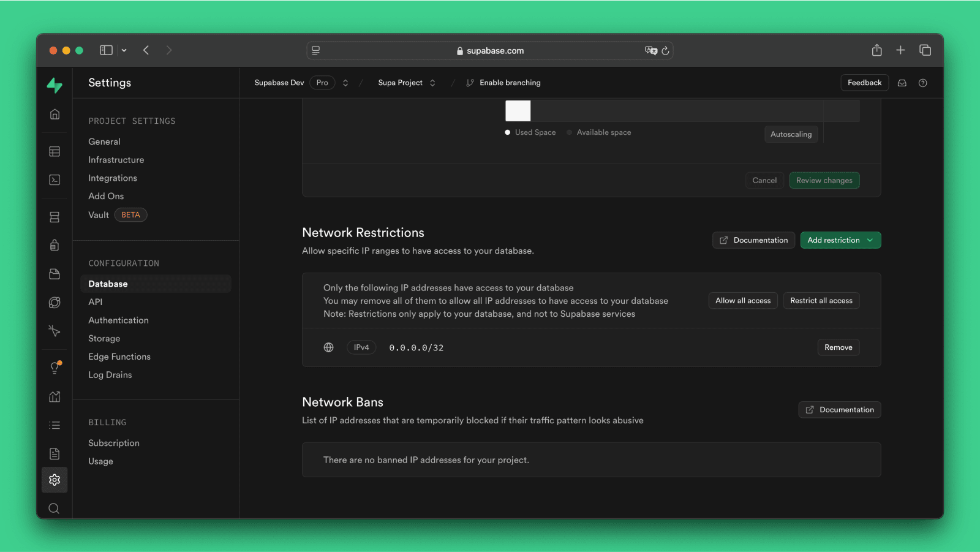This screenshot has width=980, height=552.
Task: Click the 0.0.0.0/32 address text
Action: 417,348
